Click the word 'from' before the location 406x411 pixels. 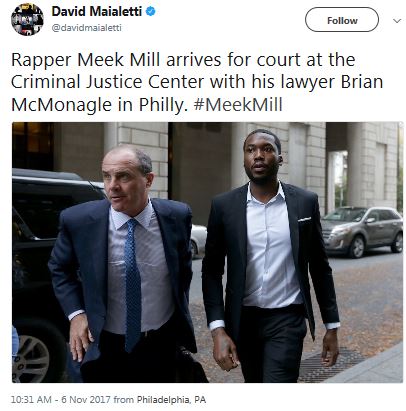tap(124, 399)
